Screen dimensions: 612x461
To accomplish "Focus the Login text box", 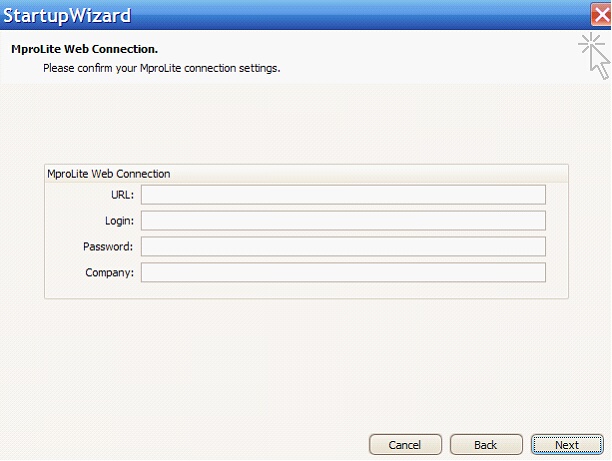I will click(343, 221).
